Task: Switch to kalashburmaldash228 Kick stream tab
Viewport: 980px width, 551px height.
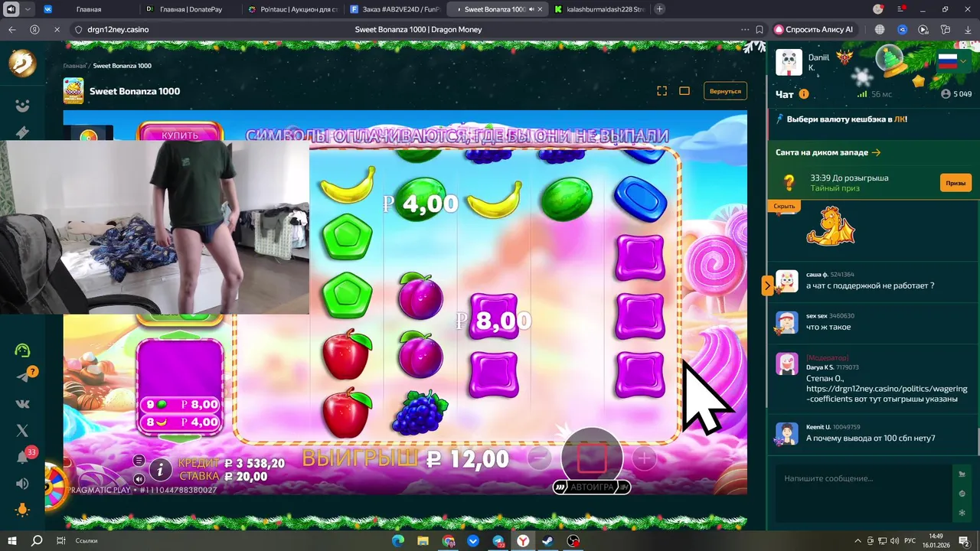Action: point(599,9)
